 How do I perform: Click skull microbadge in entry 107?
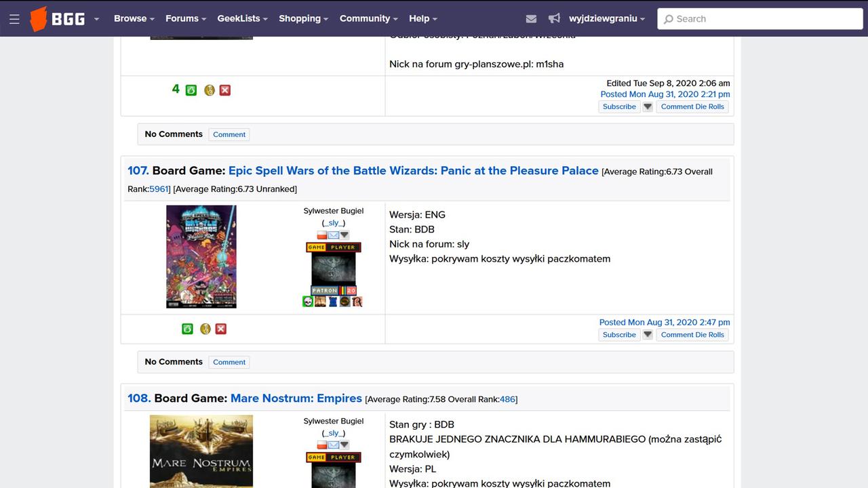[308, 302]
